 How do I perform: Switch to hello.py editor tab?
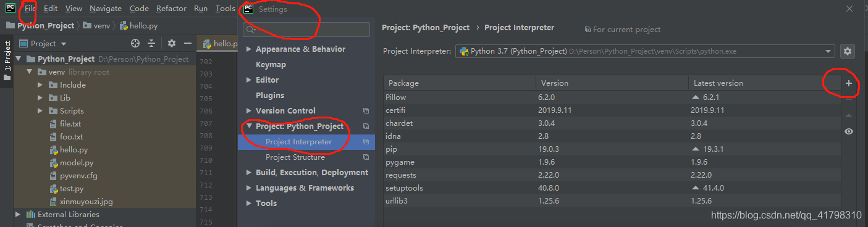(217, 44)
